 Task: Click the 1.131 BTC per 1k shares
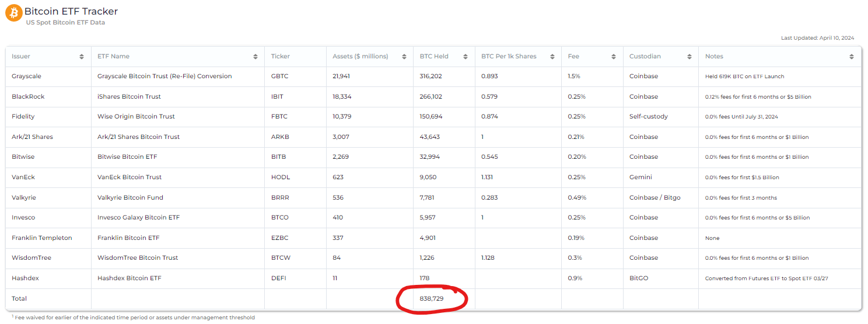[488, 177]
